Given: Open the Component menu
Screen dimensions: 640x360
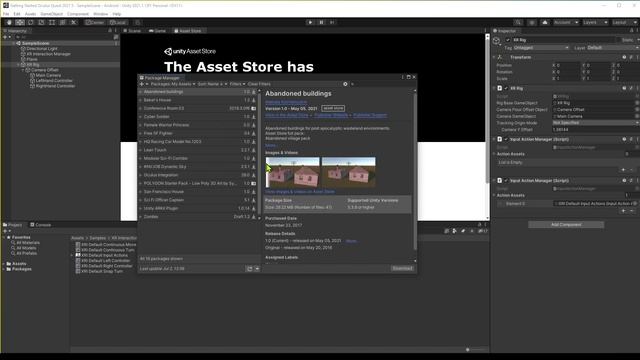Looking at the screenshot, I should pyautogui.click(x=78, y=14).
